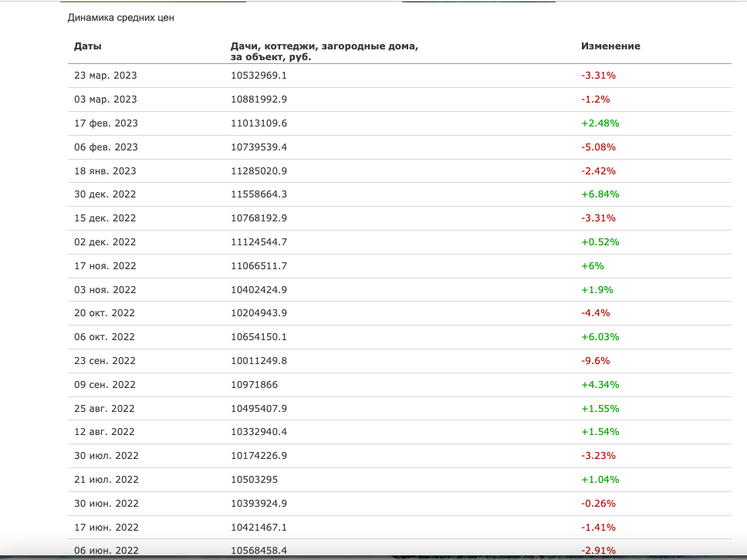Click the '-1.2%' change value
The height and width of the screenshot is (560, 747).
click(596, 99)
